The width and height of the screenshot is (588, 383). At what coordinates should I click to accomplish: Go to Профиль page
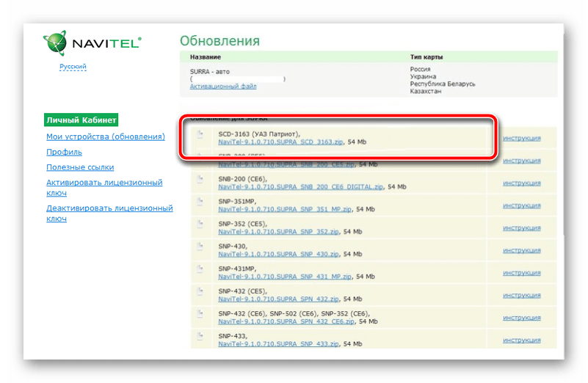(64, 152)
